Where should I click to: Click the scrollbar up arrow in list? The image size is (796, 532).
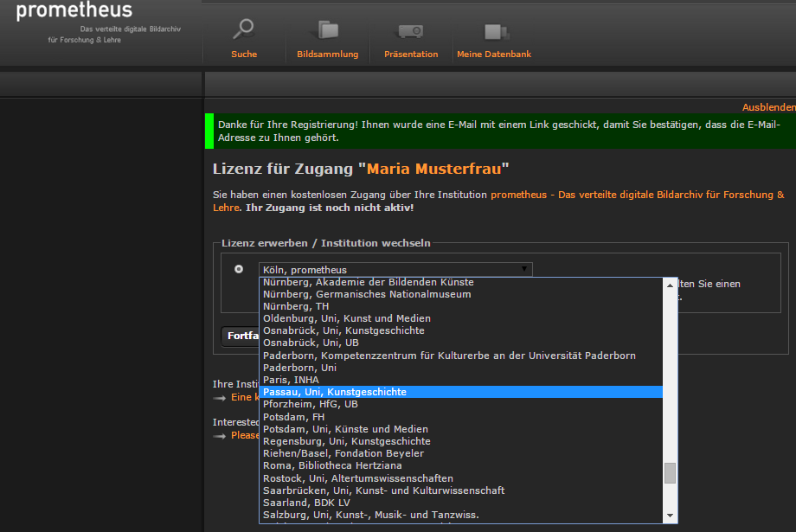coord(670,285)
